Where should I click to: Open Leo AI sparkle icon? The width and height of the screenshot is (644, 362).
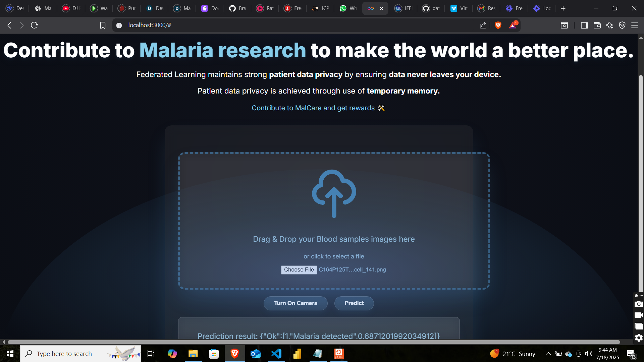click(609, 25)
